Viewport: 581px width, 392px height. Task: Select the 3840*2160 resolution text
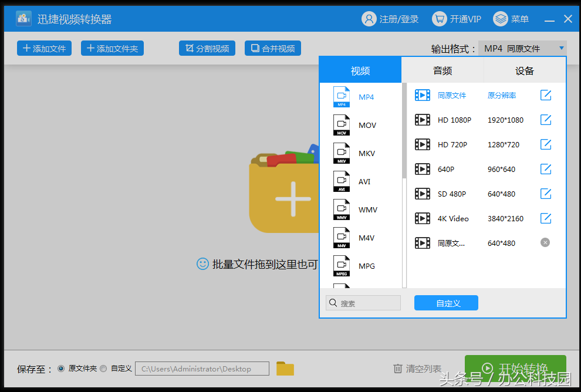click(x=505, y=219)
